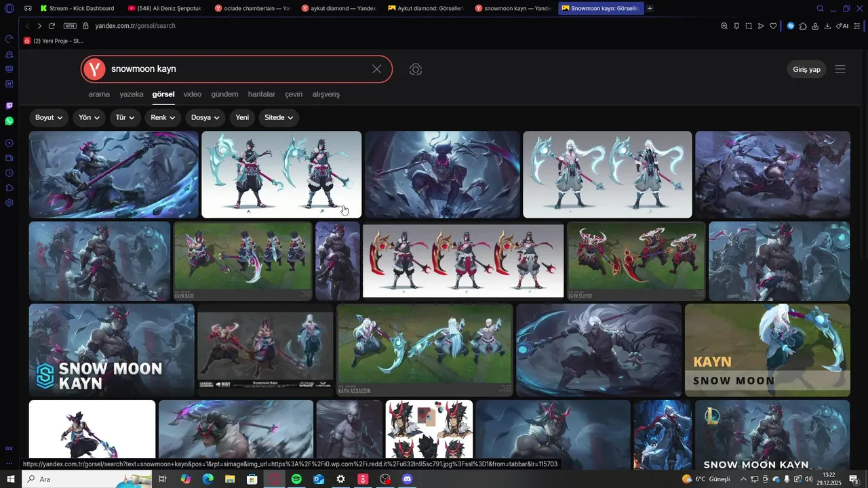Open Yeni Proje bookmark in bookmarks bar

tap(53, 41)
